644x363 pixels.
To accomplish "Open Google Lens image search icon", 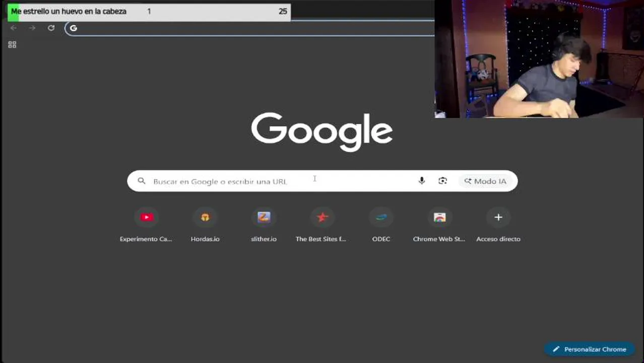I will pyautogui.click(x=442, y=181).
